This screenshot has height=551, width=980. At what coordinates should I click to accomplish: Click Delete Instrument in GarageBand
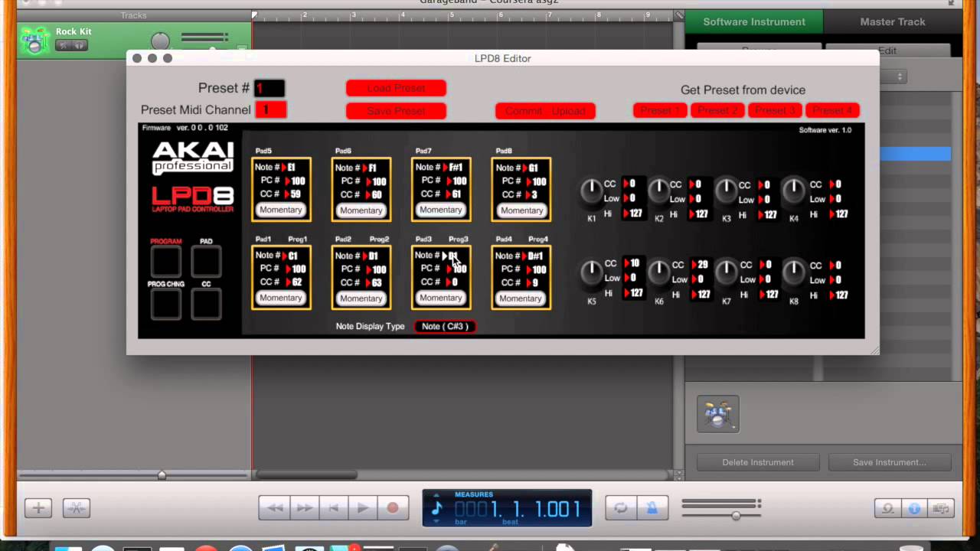(758, 462)
